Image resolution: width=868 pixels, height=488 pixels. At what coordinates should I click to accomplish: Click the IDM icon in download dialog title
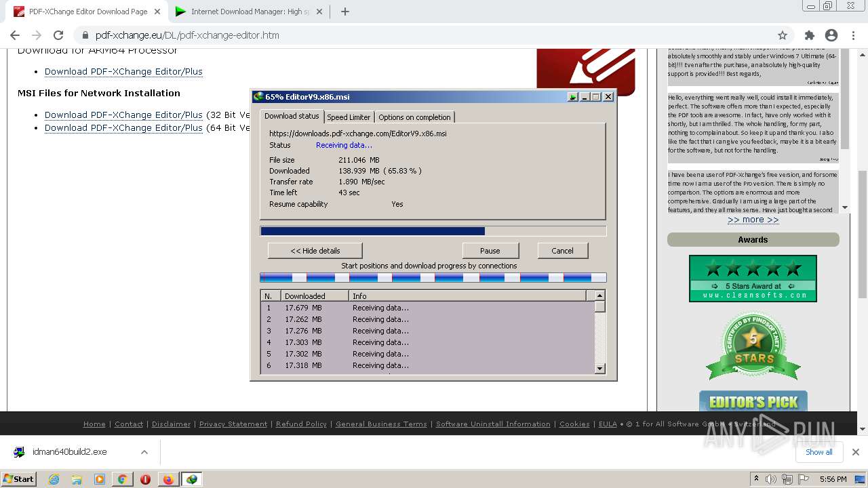tap(258, 97)
